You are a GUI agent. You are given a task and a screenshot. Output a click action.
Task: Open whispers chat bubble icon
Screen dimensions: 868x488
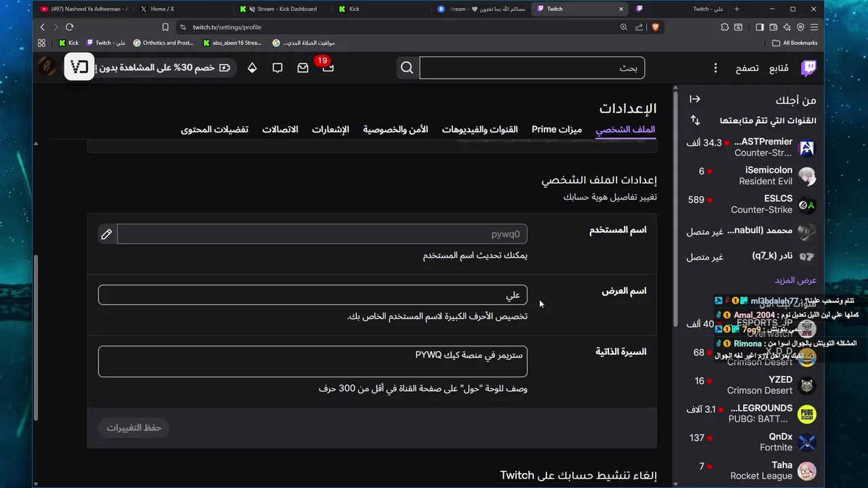[277, 68]
